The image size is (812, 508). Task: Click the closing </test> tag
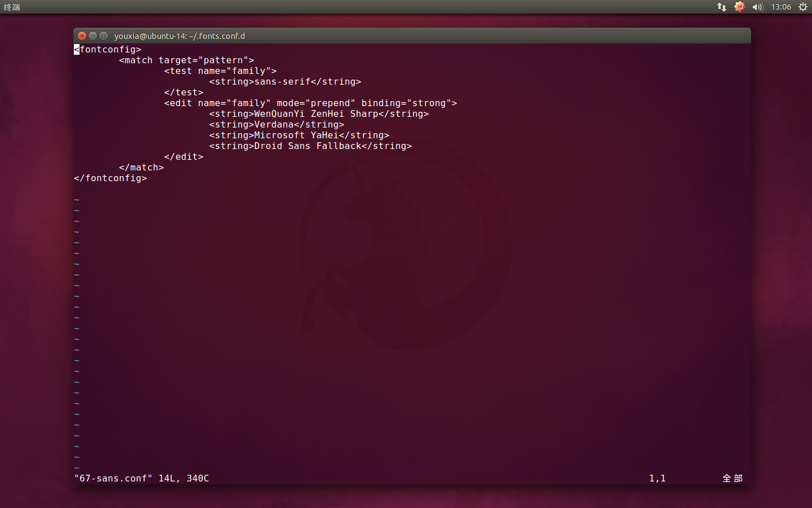(184, 93)
